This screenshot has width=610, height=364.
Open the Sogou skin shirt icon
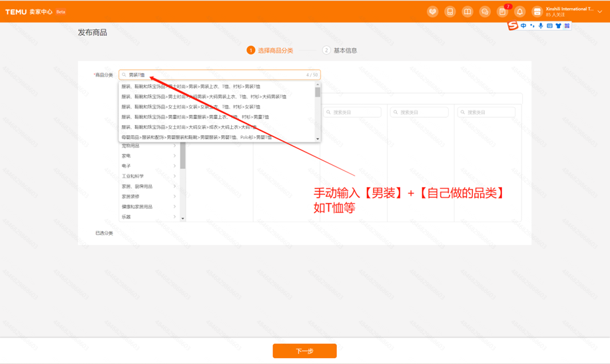tap(558, 26)
